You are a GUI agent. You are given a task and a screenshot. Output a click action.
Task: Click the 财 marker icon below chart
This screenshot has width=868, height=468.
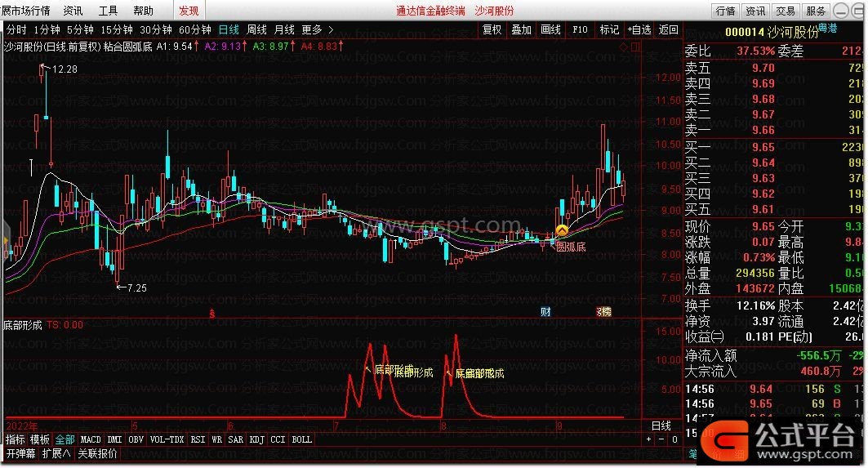[545, 312]
